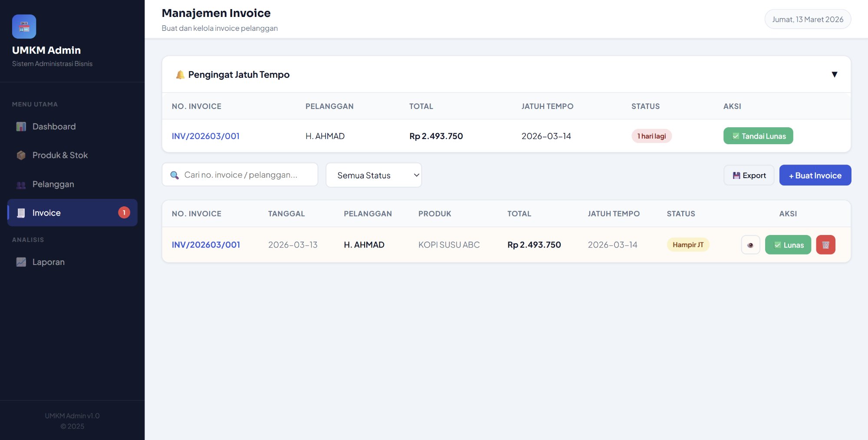868x440 pixels.
Task: Select the Invoice document icon
Action: (x=20, y=213)
